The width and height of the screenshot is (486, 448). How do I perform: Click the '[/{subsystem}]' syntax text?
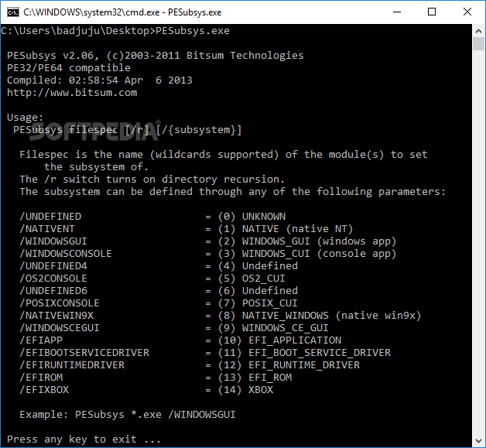point(199,130)
